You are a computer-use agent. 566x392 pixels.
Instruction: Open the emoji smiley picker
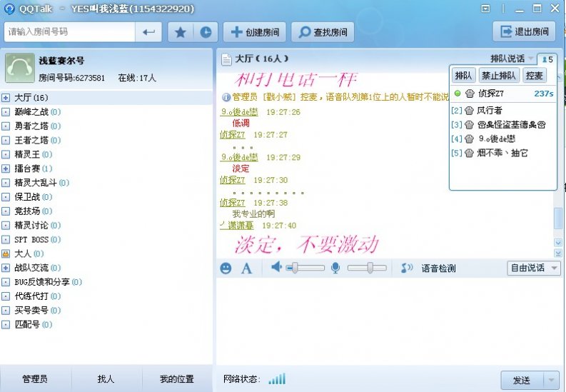click(x=226, y=268)
